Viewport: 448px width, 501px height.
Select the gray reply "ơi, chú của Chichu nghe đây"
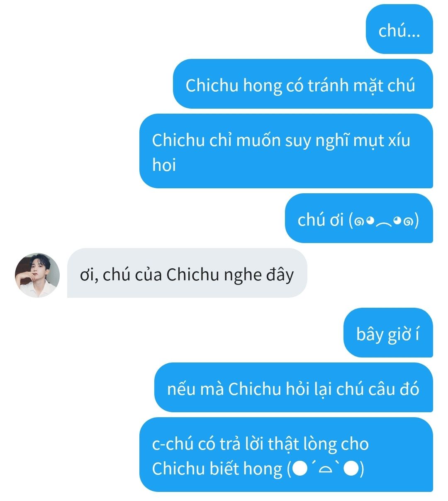click(187, 273)
